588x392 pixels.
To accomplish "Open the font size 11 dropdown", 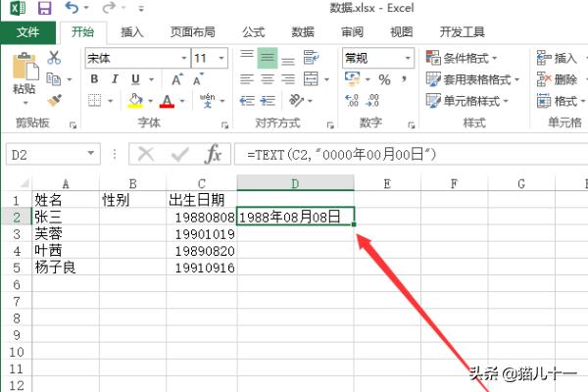I will pyautogui.click(x=221, y=58).
